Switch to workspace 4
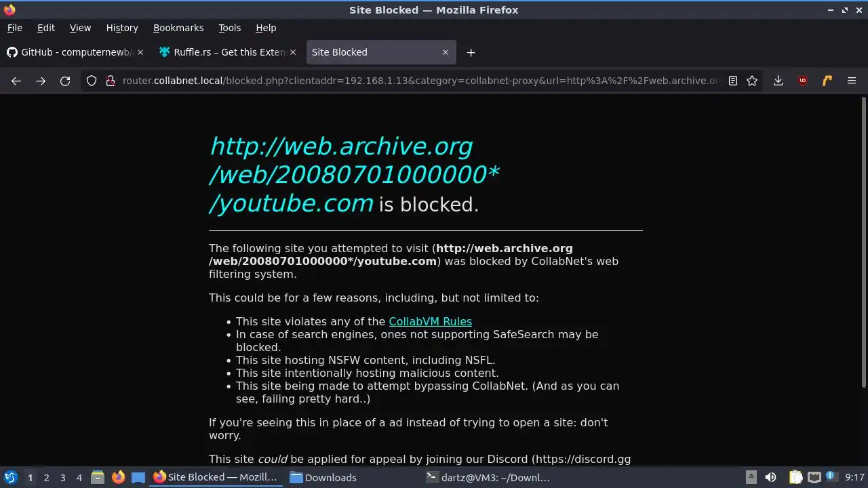Screen dimensions: 868x488 [79, 477]
